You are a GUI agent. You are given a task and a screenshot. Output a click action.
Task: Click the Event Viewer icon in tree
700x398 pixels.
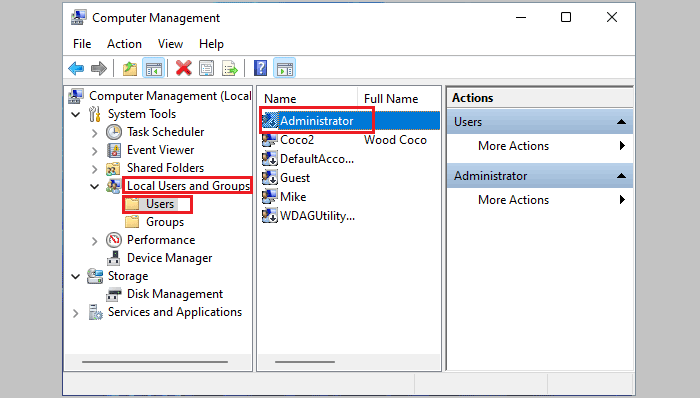(114, 150)
